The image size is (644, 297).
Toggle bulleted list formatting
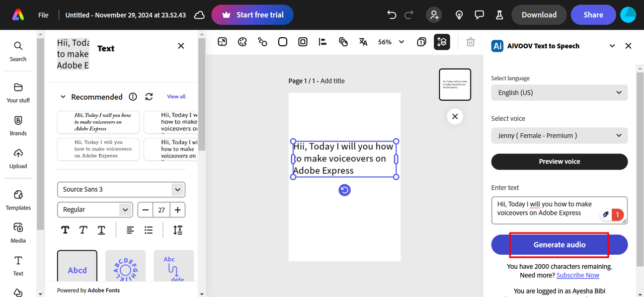[148, 230]
